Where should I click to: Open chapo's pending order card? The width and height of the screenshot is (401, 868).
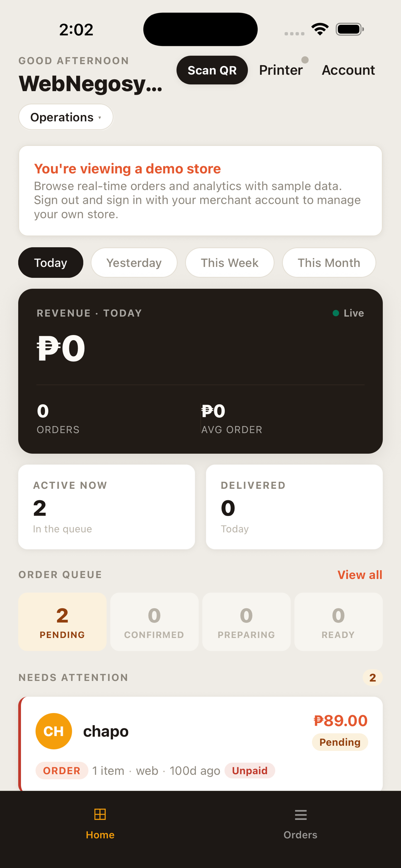click(x=200, y=744)
